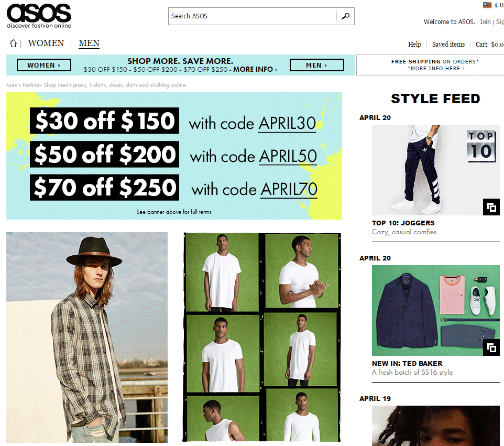The height and width of the screenshot is (446, 504).
Task: Click the WOMEN button in promo bar
Action: (43, 65)
